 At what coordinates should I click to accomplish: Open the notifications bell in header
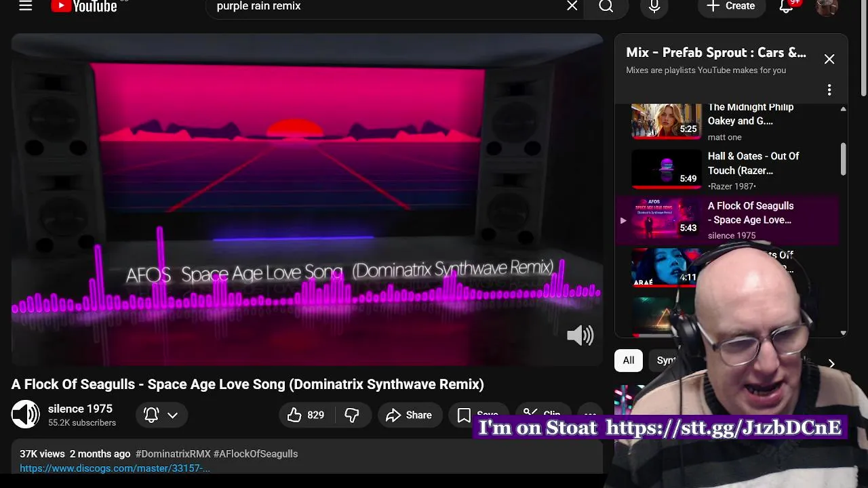(x=787, y=6)
